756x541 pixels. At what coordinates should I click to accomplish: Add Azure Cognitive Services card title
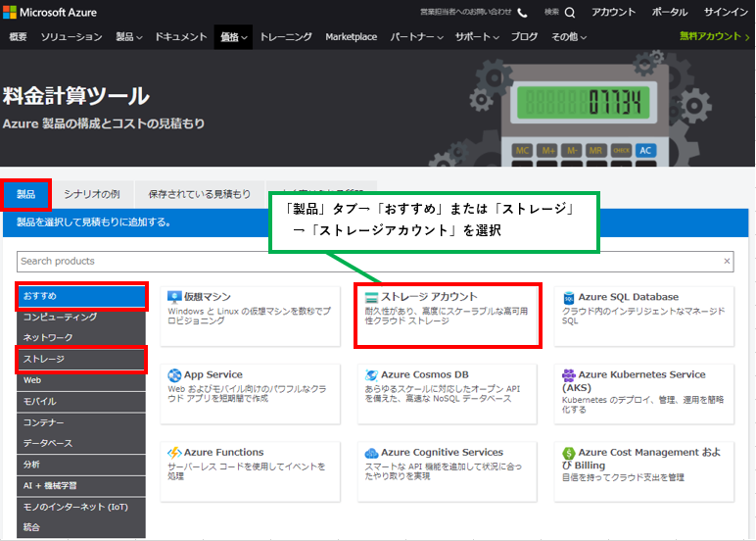[x=442, y=453]
